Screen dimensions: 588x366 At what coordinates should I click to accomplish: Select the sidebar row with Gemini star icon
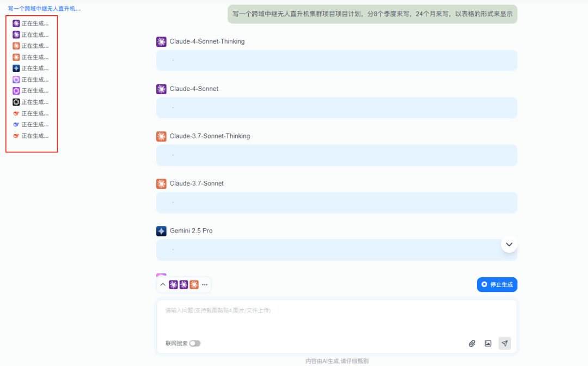point(30,68)
